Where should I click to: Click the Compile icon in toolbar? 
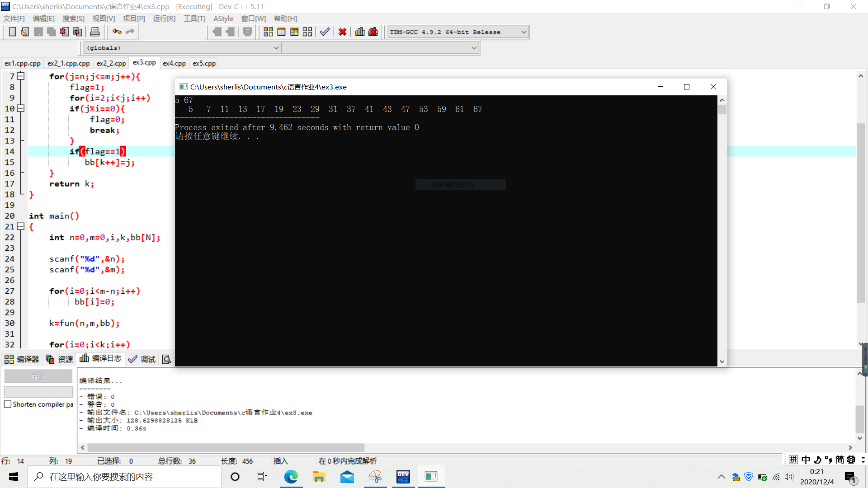268,32
